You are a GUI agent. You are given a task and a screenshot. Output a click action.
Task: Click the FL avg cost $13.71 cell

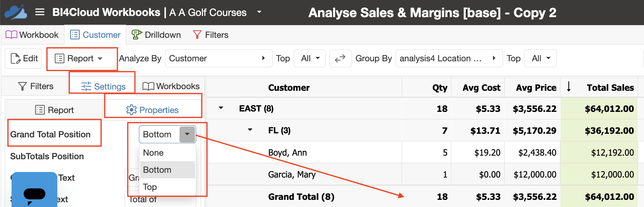click(485, 131)
